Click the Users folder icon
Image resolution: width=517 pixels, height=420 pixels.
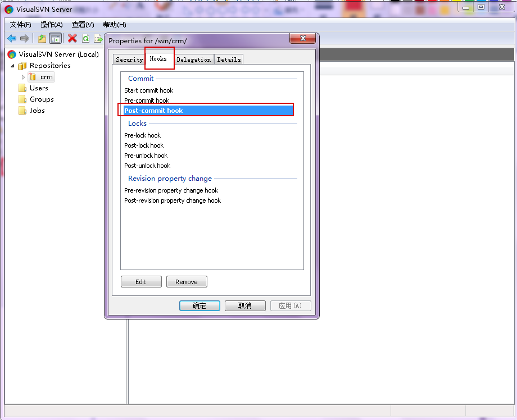pyautogui.click(x=22, y=88)
